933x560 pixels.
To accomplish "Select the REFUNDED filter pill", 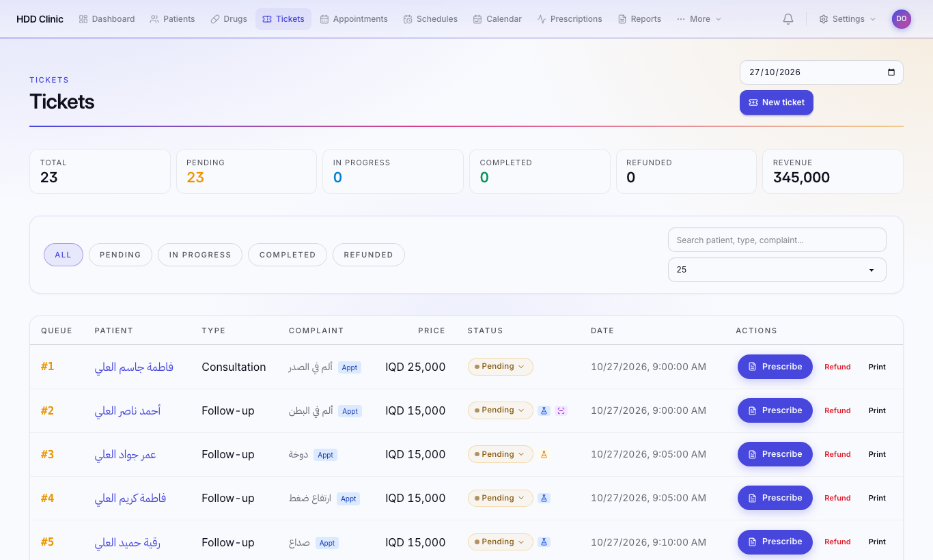I will point(369,255).
